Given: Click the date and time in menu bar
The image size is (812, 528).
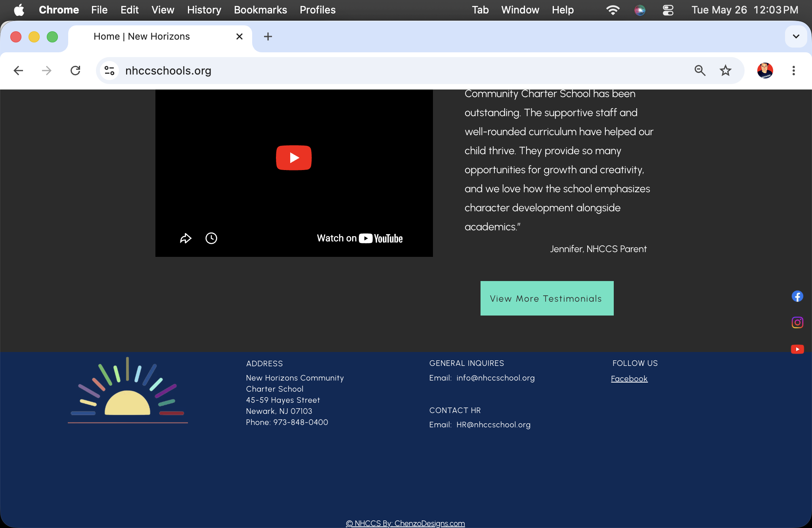Looking at the screenshot, I should [745, 10].
